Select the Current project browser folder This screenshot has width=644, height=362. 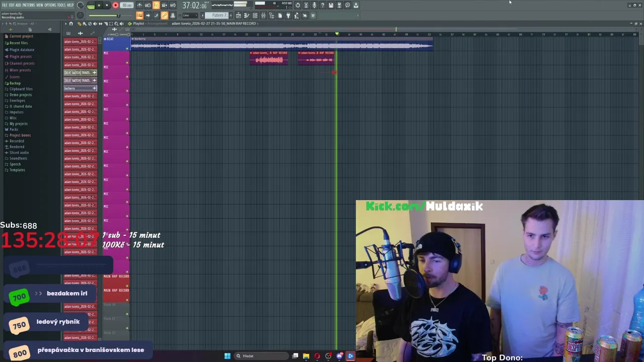point(21,36)
